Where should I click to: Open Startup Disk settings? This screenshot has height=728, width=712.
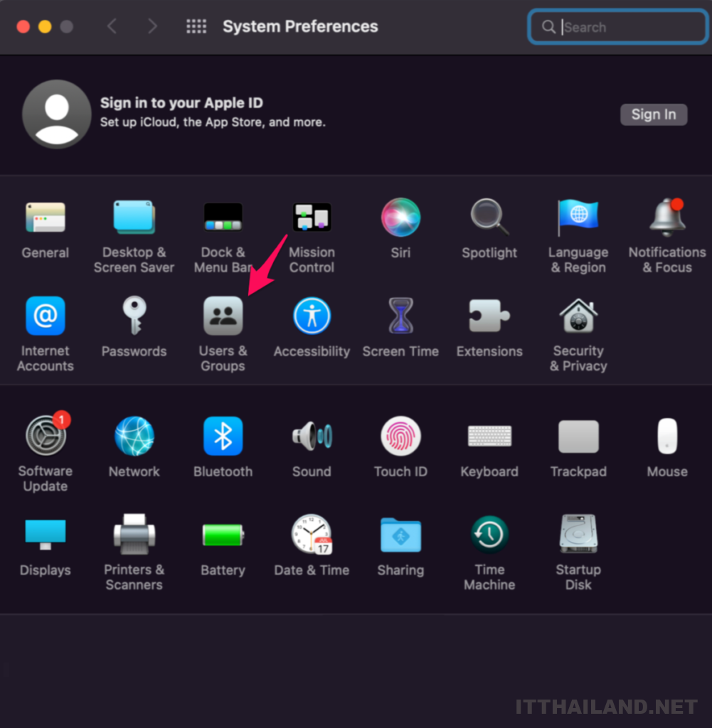coord(578,534)
